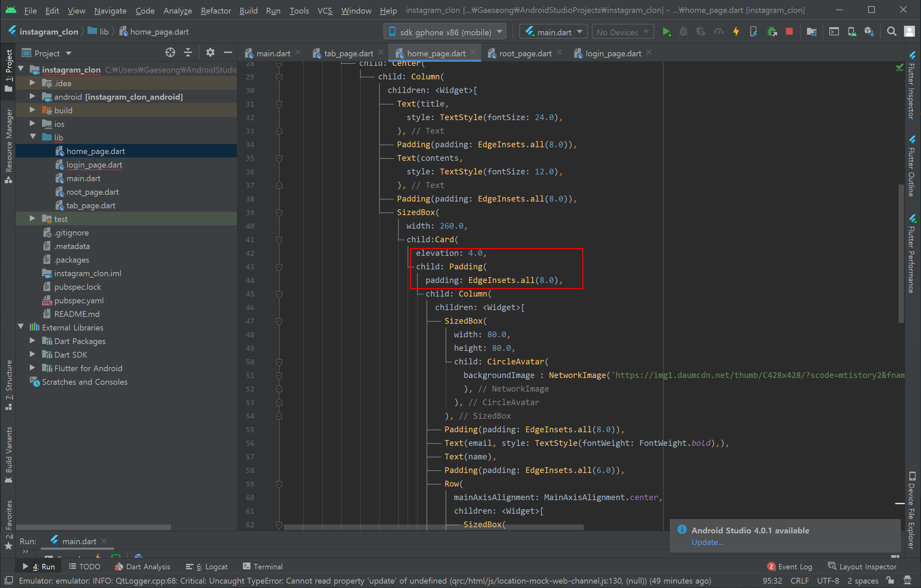Click Run with Coverage shield icon

(701, 32)
